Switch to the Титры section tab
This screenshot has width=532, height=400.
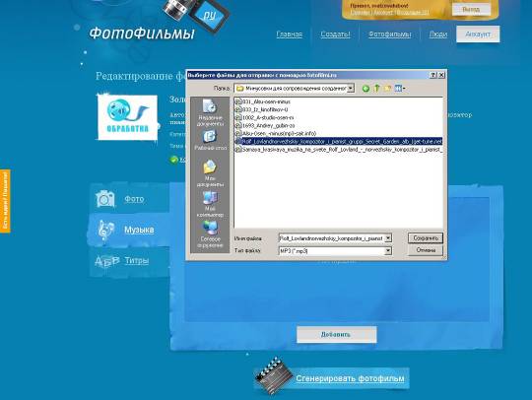[137, 260]
